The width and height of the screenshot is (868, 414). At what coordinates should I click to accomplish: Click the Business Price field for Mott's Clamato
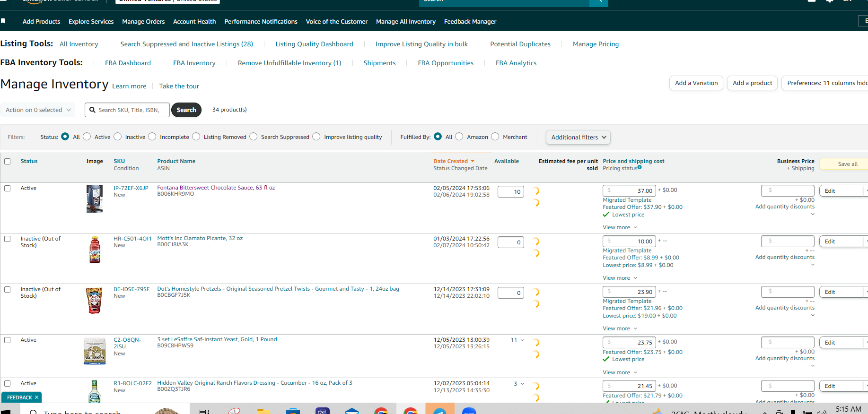pyautogui.click(x=788, y=241)
